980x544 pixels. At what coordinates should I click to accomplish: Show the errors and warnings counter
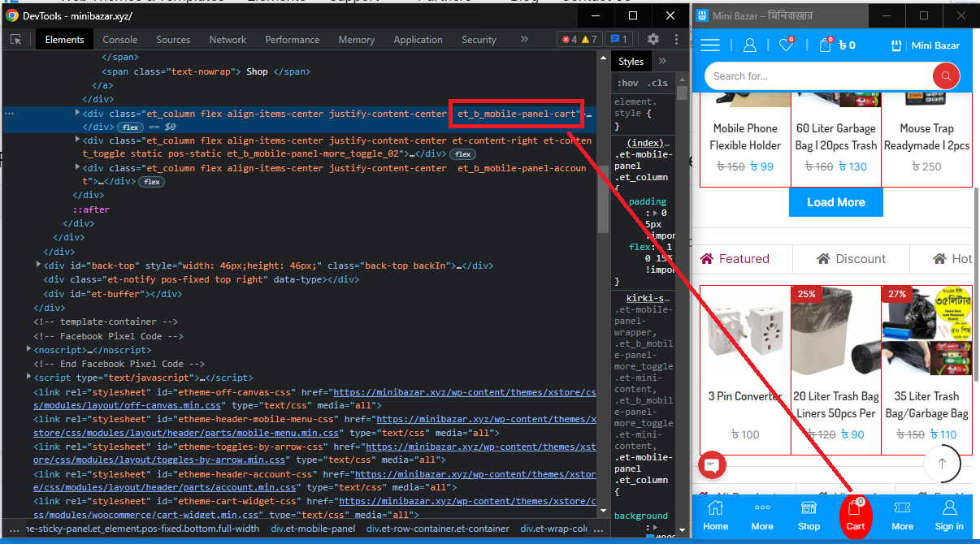(579, 39)
